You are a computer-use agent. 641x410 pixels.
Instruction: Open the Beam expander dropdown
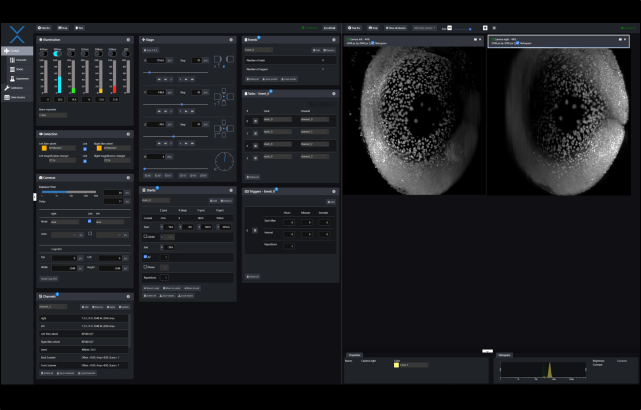click(x=52, y=115)
